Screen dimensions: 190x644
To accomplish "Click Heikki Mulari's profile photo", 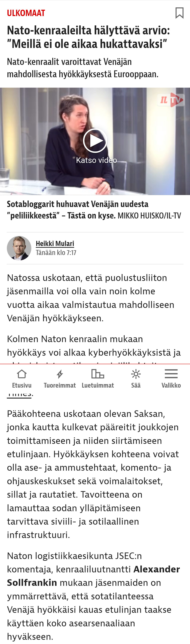I will [19, 248].
